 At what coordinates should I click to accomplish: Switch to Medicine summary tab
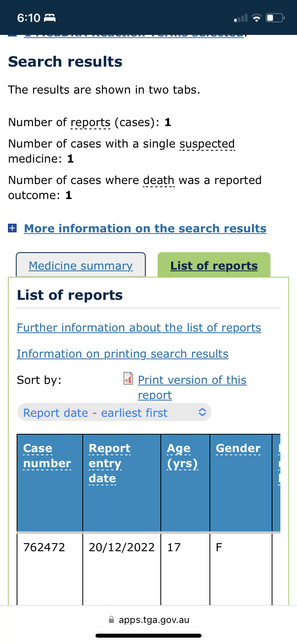[81, 266]
